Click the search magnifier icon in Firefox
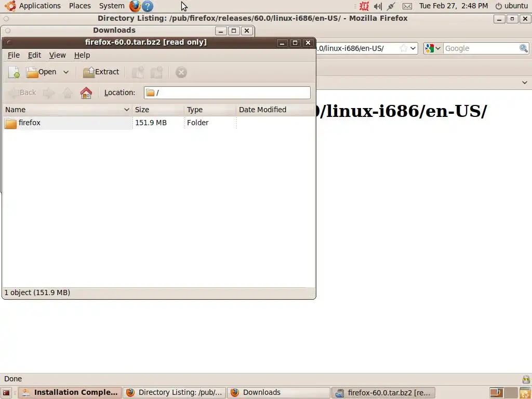 [x=524, y=48]
